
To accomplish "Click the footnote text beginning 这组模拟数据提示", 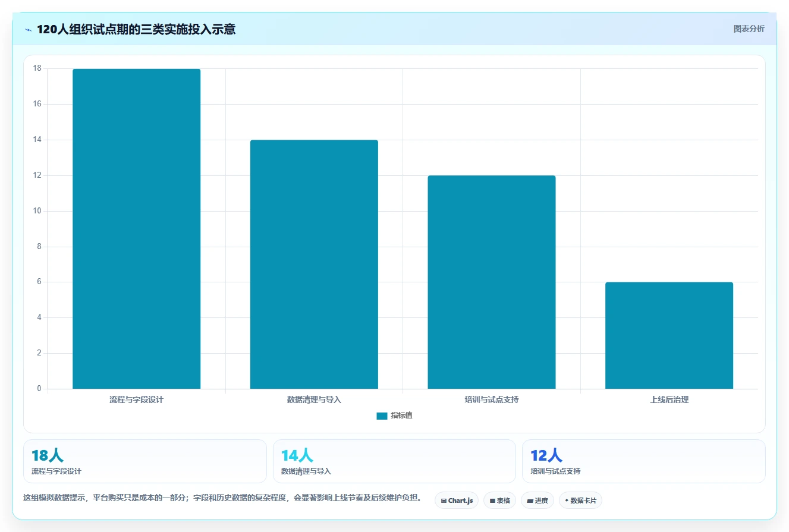I will coord(223,498).
